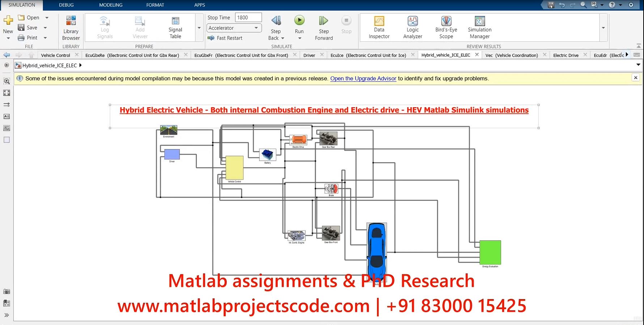Open the Step Back dropdown arrow
The width and height of the screenshot is (644, 325).
click(x=283, y=38)
